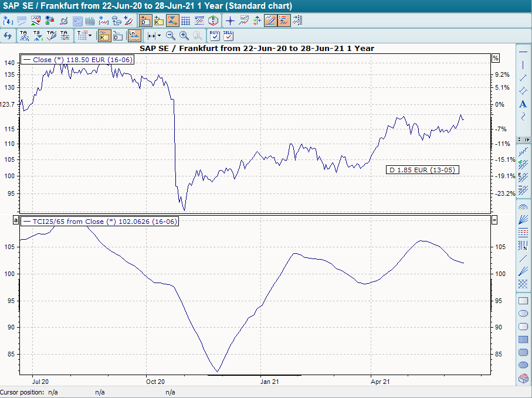Select the Fibonacci arcs drawing tool
Viewport: 532px width, 398px height.
pyautogui.click(x=523, y=207)
